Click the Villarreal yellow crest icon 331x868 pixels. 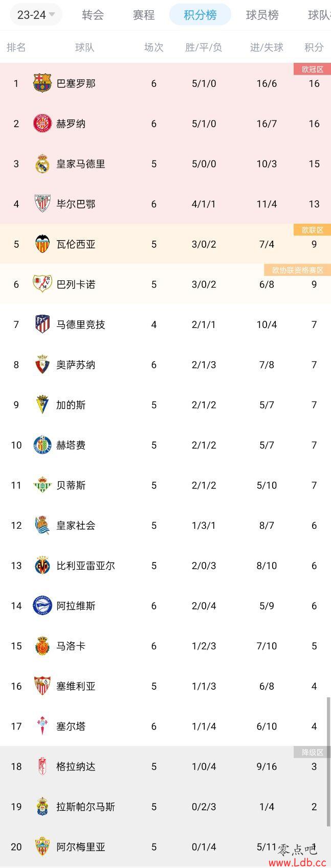pos(42,566)
